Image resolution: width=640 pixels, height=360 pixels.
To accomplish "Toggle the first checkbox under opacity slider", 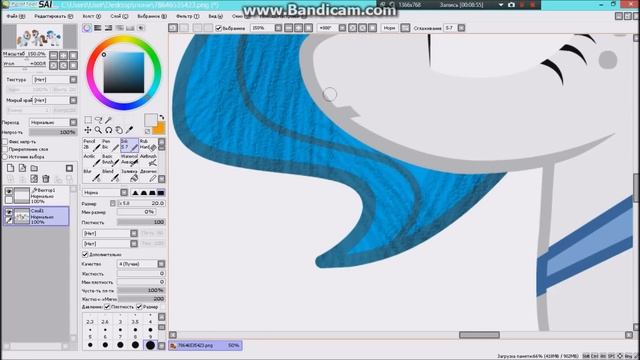I will tap(5, 142).
